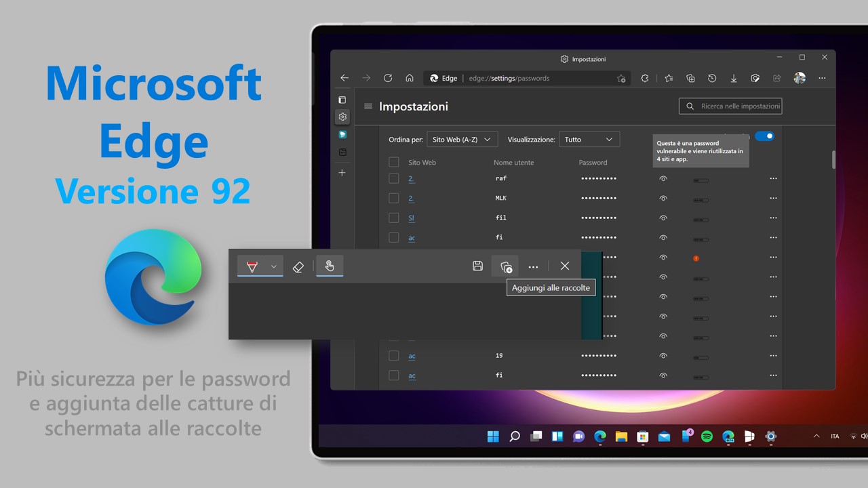Open more actions for fil row
The height and width of the screenshot is (488, 868).
point(774,218)
